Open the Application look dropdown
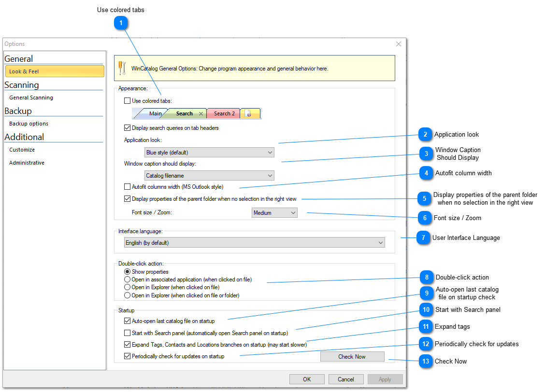The height and width of the screenshot is (392, 545). [209, 153]
